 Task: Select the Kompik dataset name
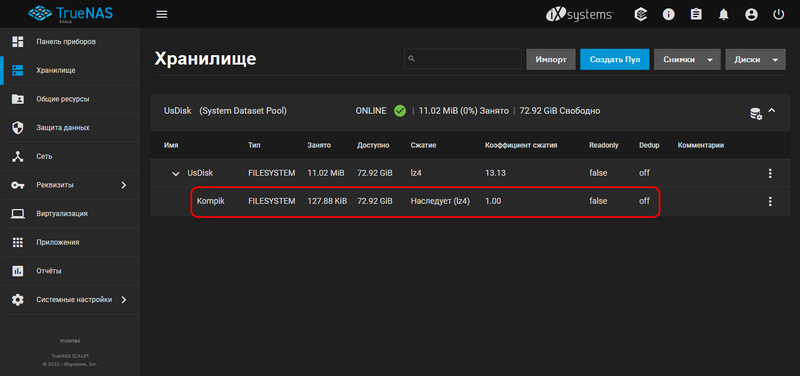(x=211, y=201)
